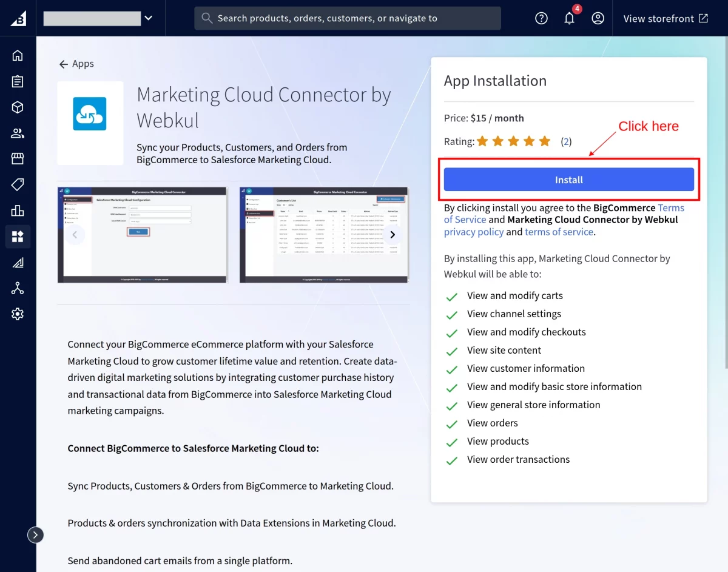
Task: Open the Analytics bar chart icon
Action: tap(18, 210)
